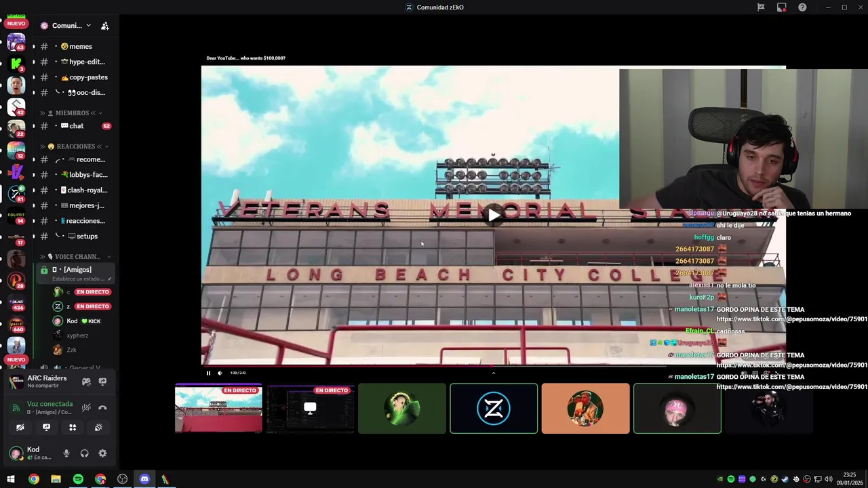Open the memes channel
This screenshot has height=488, width=868.
point(75,47)
